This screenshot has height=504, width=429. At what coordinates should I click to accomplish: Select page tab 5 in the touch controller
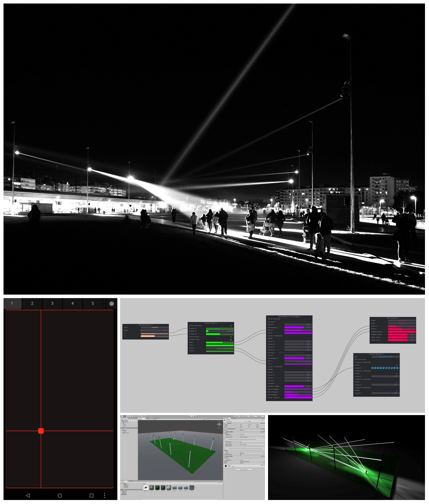point(93,303)
